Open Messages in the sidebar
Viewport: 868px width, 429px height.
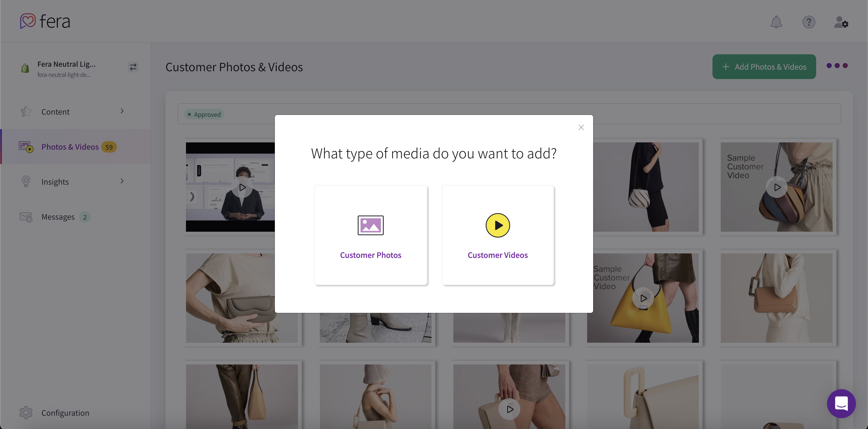pyautogui.click(x=58, y=217)
